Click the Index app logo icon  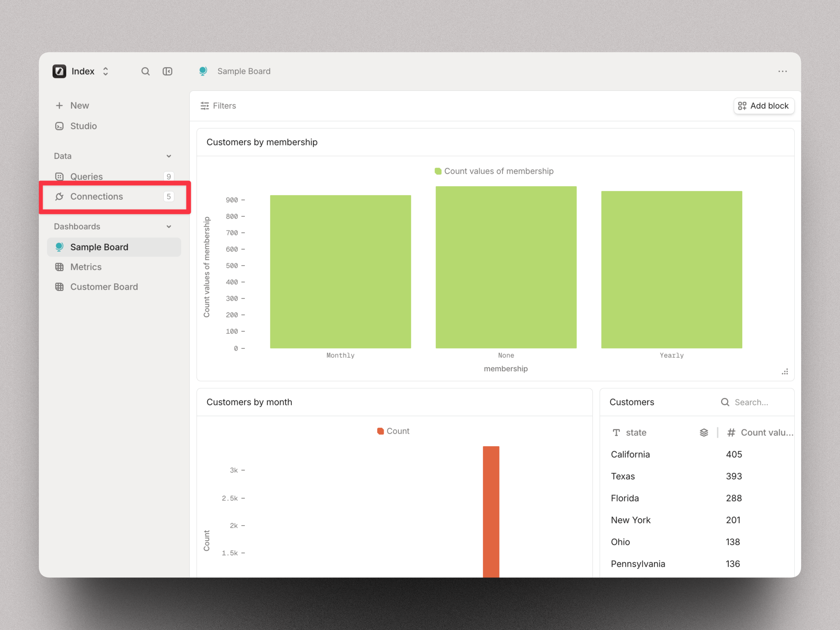tap(59, 71)
